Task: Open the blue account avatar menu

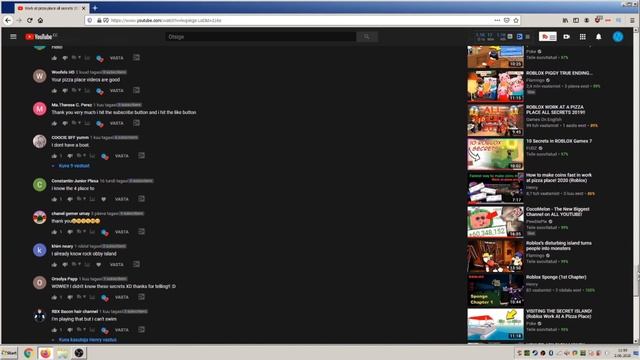Action: point(618,37)
